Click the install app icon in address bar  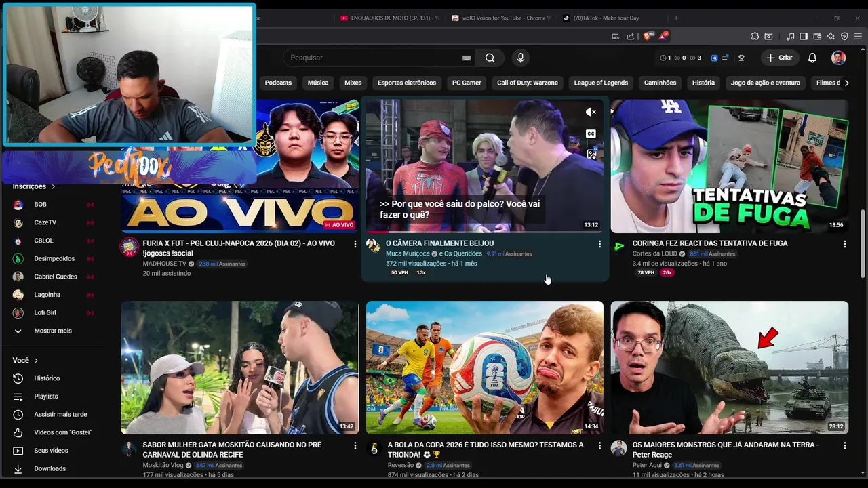(615, 36)
